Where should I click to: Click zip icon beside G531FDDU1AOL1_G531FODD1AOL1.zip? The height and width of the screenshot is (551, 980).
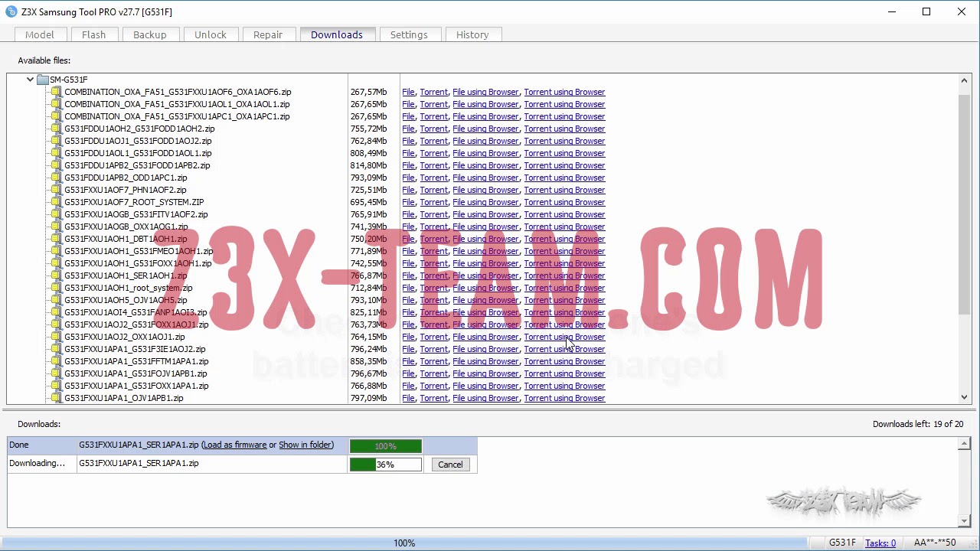56,153
